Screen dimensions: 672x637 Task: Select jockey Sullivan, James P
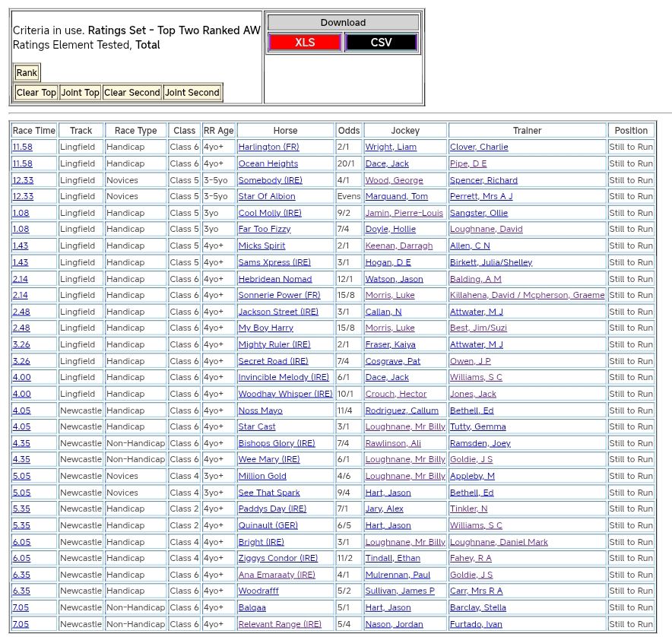400,591
